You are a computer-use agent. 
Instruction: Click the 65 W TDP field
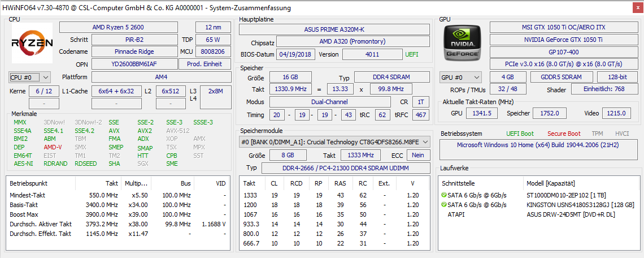[x=213, y=40]
